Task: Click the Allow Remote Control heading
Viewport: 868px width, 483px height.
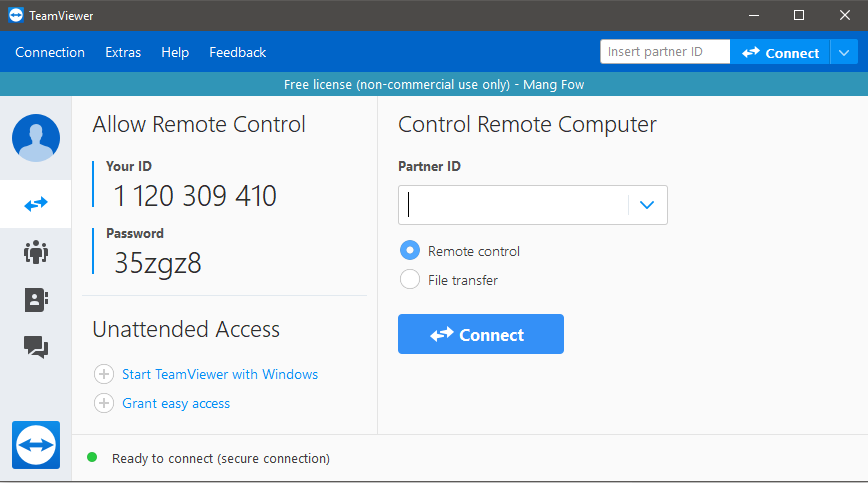Action: pyautogui.click(x=199, y=124)
